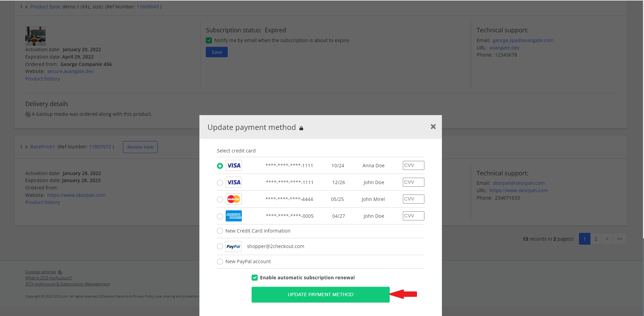Screen dimensions: 644x316
Task: Click the Visa icon on Anna Doe's card
Action: [x=233, y=165]
